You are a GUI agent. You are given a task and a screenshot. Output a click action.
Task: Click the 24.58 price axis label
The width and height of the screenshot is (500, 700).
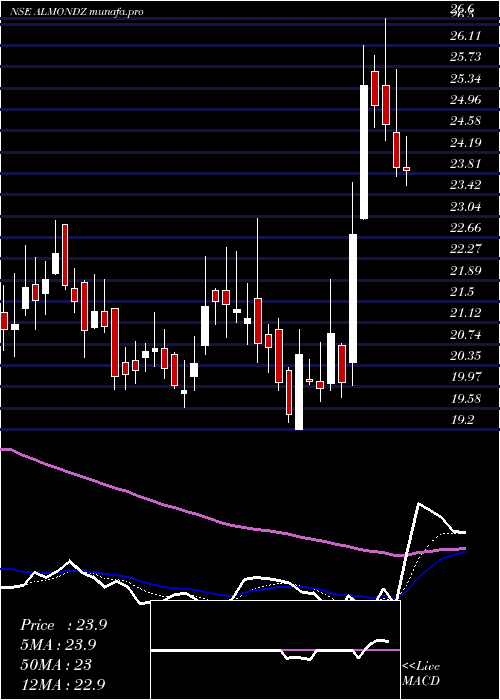pos(466,121)
